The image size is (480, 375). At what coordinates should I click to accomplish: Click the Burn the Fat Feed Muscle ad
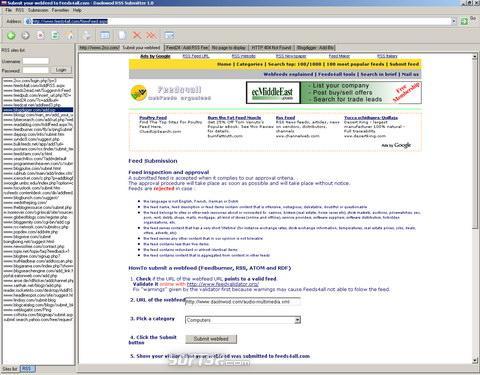[x=234, y=118]
